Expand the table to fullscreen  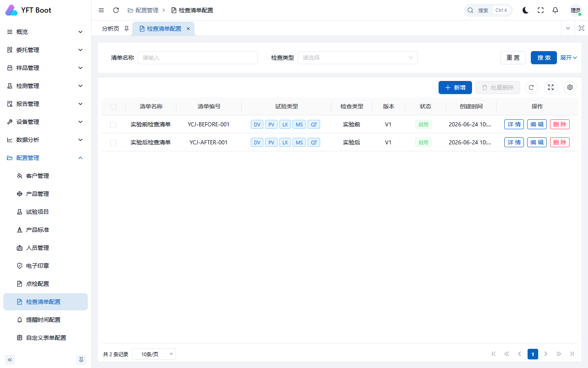(551, 88)
